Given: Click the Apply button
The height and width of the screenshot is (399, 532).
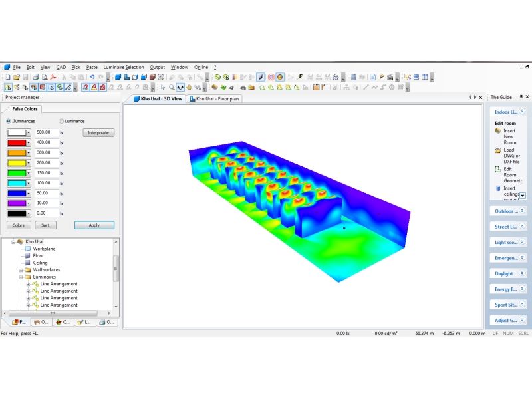Looking at the screenshot, I should coord(94,225).
